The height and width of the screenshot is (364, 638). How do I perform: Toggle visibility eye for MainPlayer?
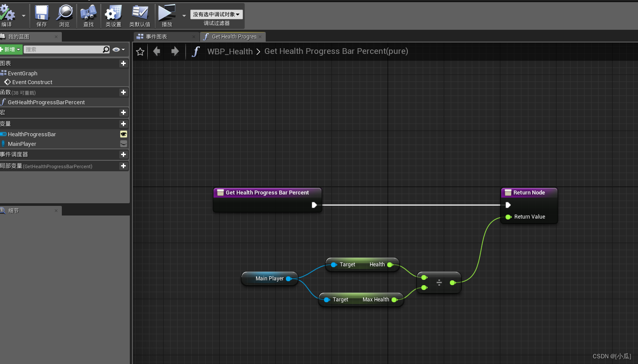[124, 144]
